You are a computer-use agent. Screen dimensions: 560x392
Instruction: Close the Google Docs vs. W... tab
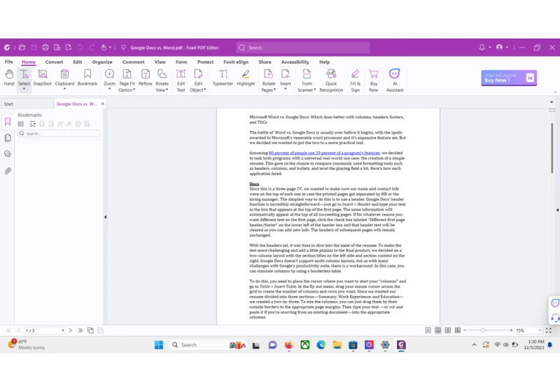point(103,104)
